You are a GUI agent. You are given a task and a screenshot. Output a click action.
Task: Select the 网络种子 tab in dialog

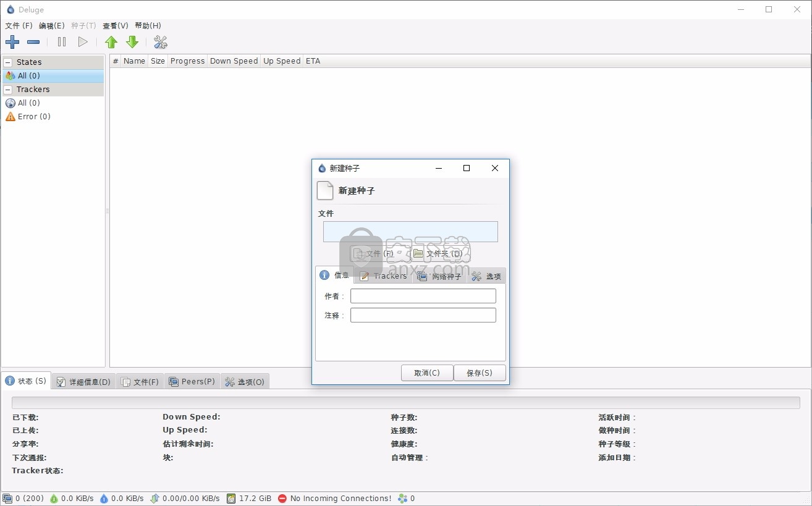tap(439, 276)
